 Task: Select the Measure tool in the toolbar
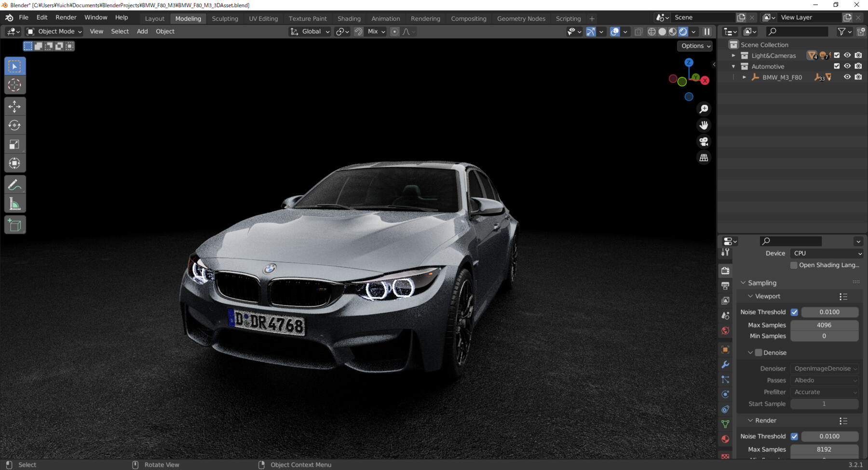pyautogui.click(x=15, y=203)
